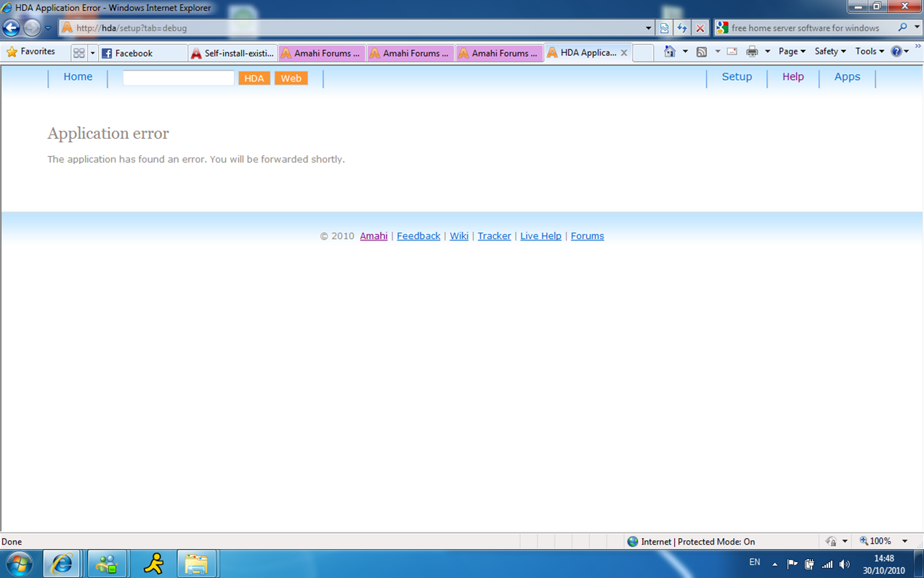Image resolution: width=924 pixels, height=578 pixels.
Task: Click the orange HDA search button
Action: 254,78
